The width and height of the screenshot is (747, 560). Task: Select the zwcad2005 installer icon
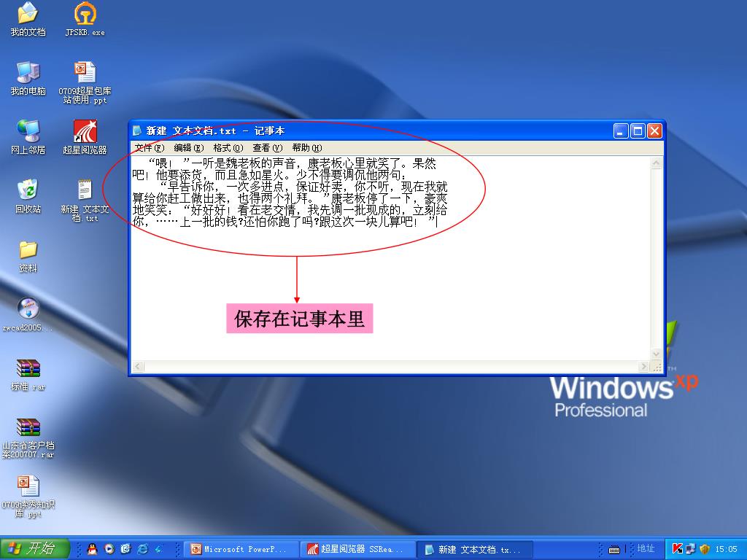click(28, 315)
